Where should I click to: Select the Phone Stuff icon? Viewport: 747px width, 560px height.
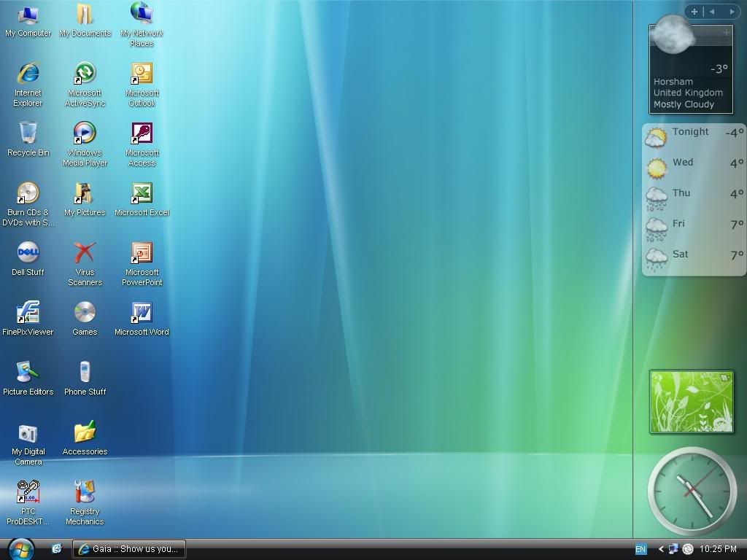[85, 378]
